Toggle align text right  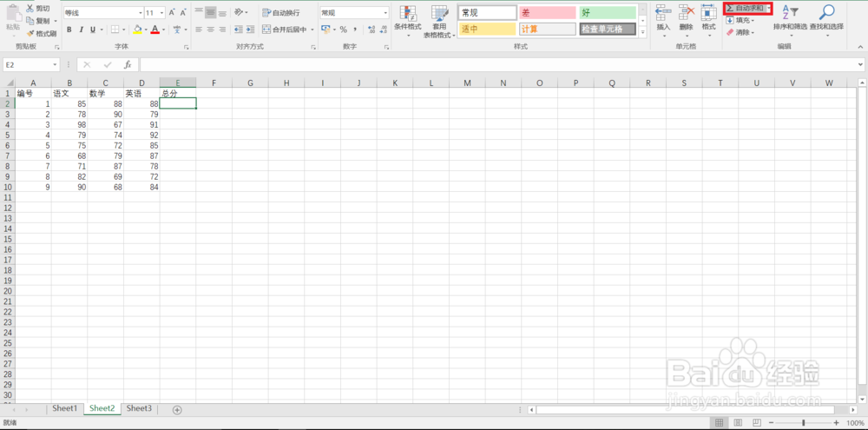[x=222, y=30]
